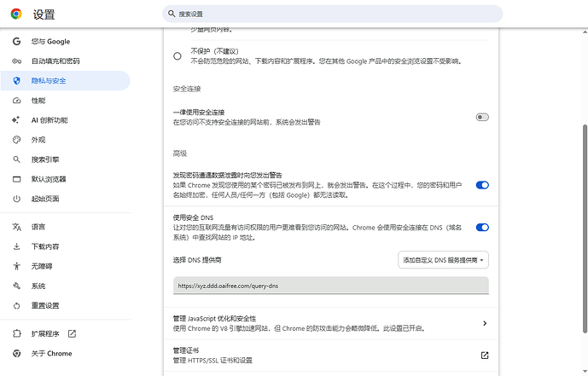
Task: Open 下载内容 settings
Action: 45,246
